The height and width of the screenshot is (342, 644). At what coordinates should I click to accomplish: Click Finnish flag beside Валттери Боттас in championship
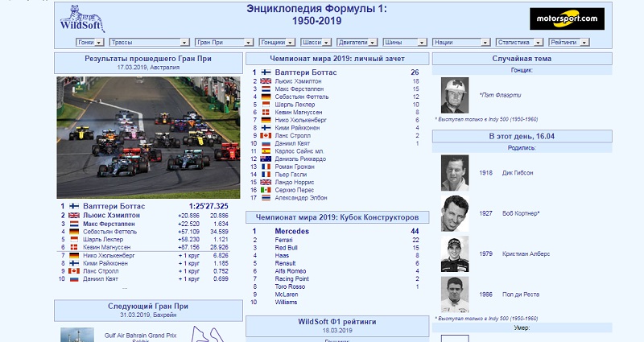(x=266, y=72)
